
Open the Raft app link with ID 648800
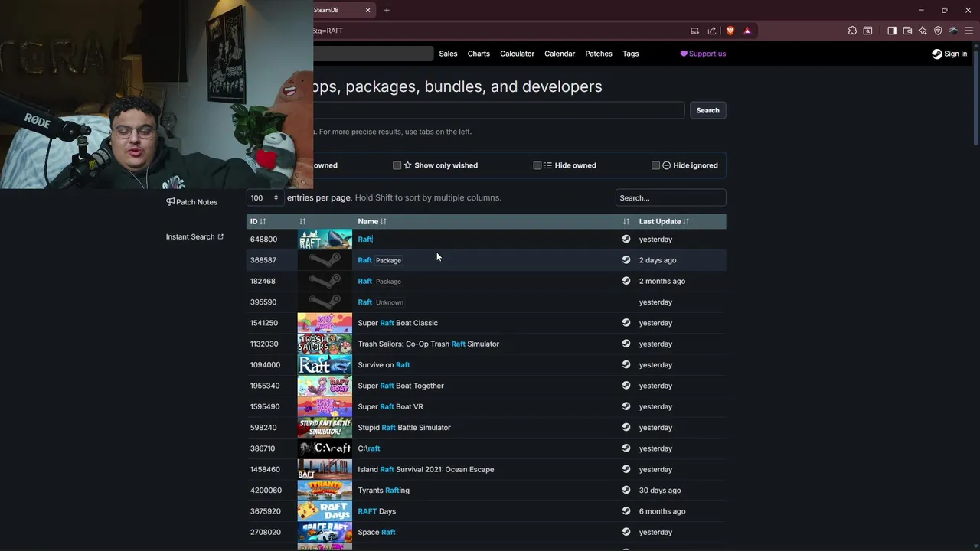tap(364, 239)
